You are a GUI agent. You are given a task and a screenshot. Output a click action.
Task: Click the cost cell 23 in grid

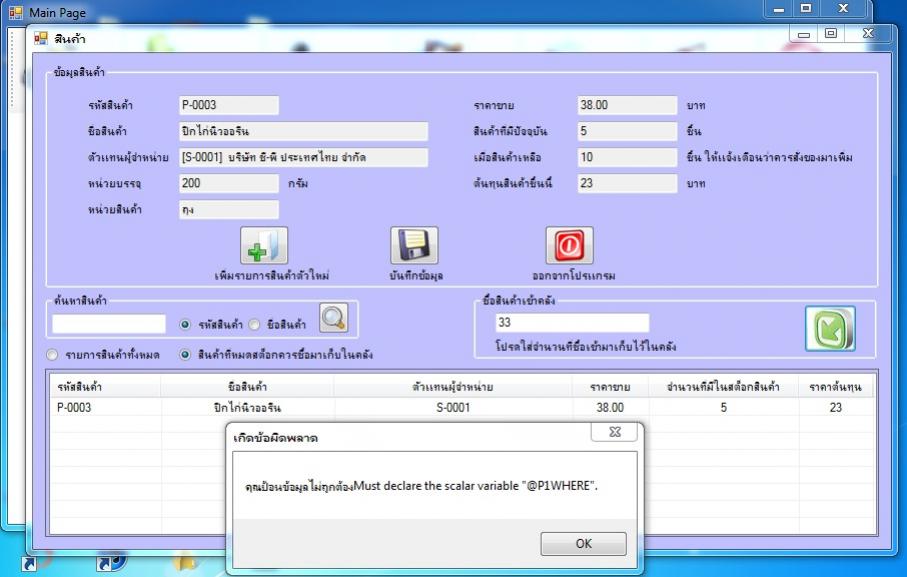(835, 408)
